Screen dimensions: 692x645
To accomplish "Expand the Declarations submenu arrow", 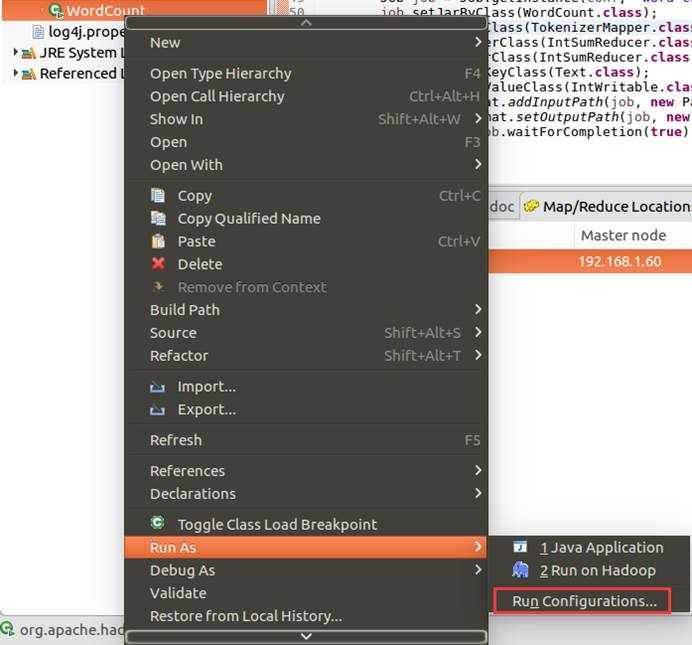I will coord(478,493).
